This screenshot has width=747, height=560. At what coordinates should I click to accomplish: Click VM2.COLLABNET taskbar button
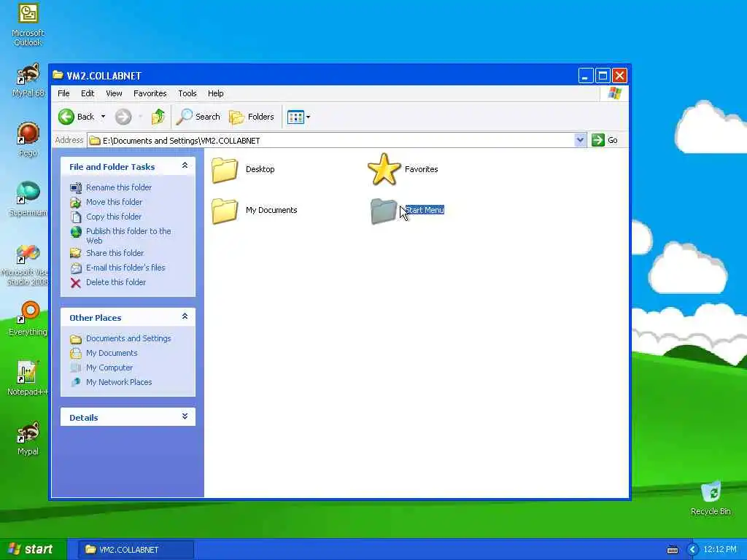136,550
